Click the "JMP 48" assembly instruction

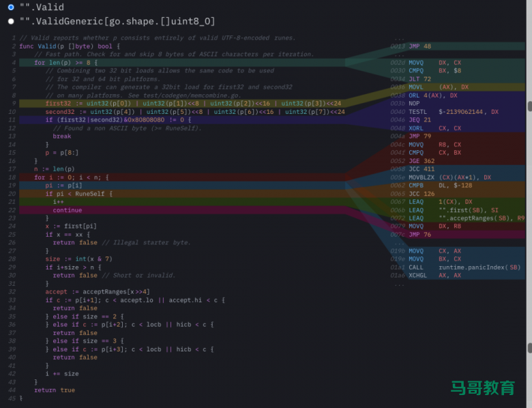click(419, 46)
